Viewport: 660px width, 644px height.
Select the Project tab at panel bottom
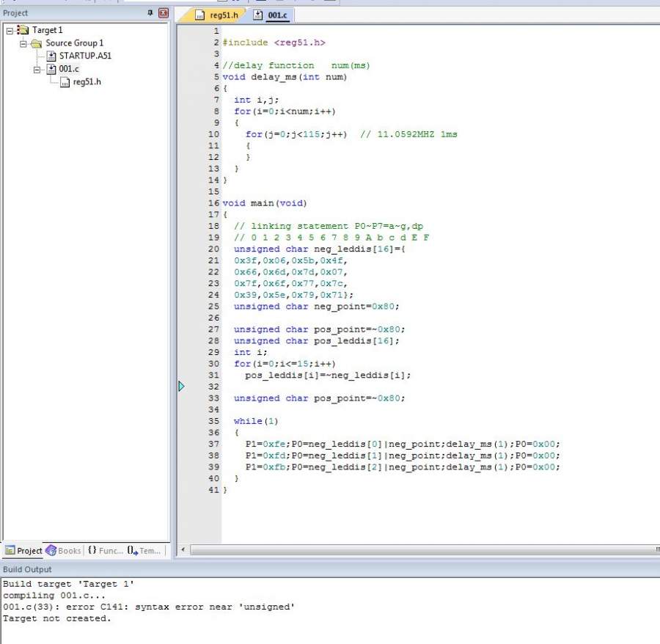[23, 550]
